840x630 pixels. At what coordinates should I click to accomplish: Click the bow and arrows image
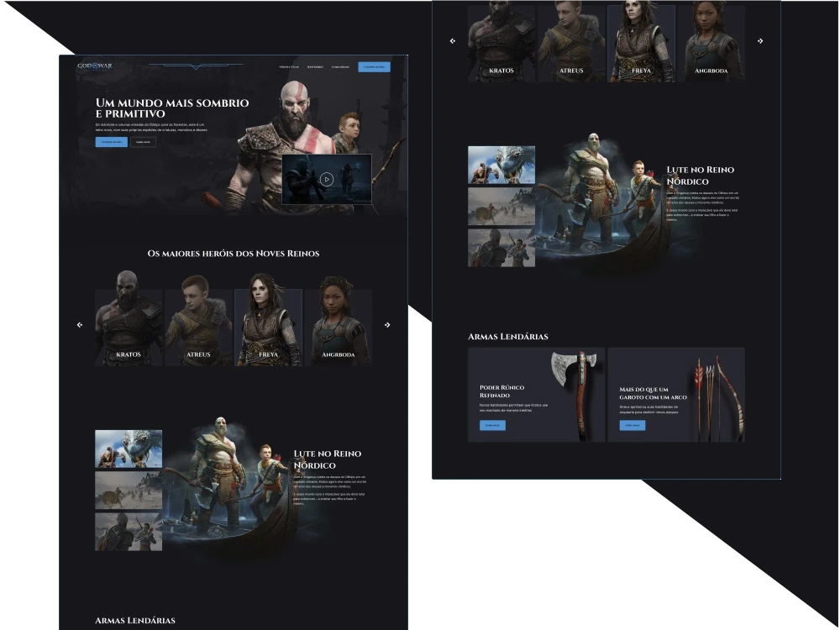(720, 398)
